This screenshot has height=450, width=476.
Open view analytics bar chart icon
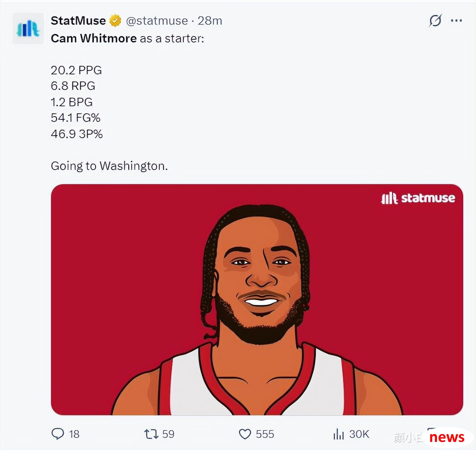(338, 434)
